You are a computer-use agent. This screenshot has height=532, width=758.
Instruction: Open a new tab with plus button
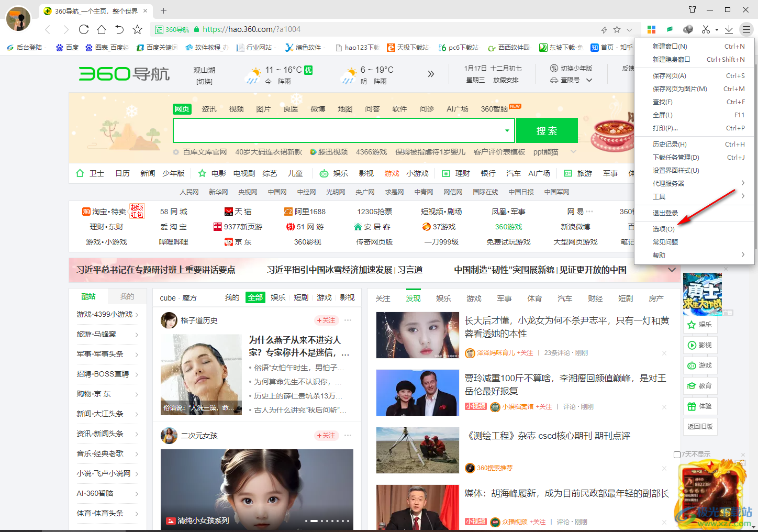point(163,10)
